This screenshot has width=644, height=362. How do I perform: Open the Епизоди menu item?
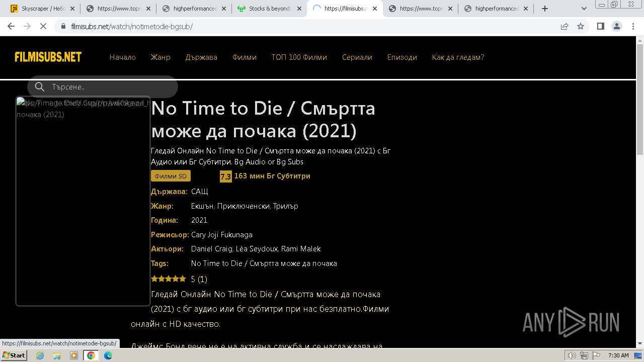click(402, 57)
